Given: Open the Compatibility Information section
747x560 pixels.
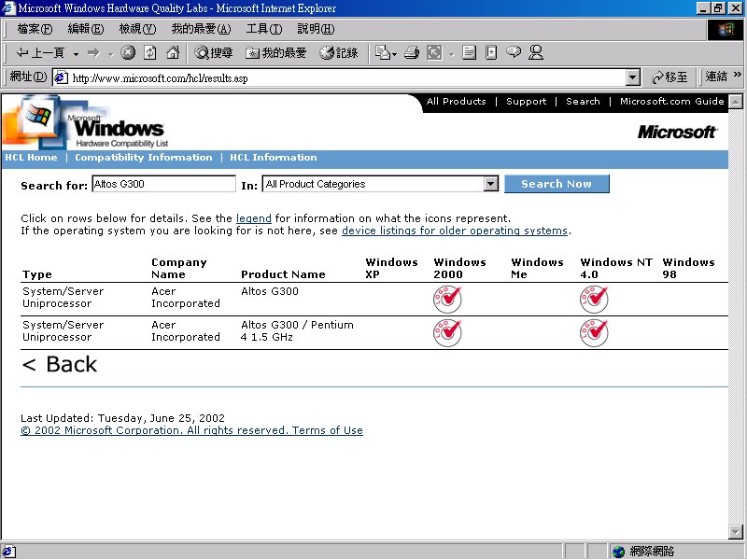Looking at the screenshot, I should pos(144,158).
